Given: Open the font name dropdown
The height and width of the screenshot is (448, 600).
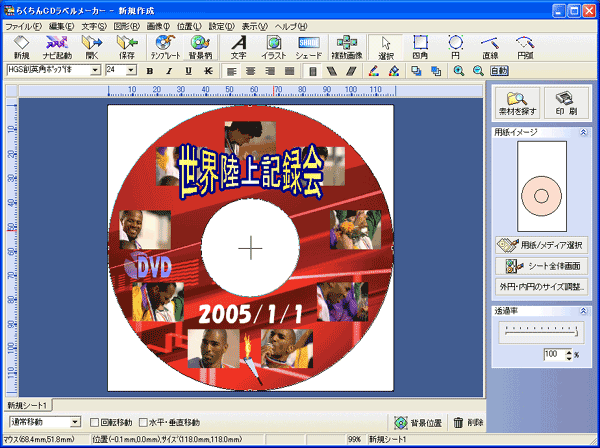Looking at the screenshot, I should point(95,70).
